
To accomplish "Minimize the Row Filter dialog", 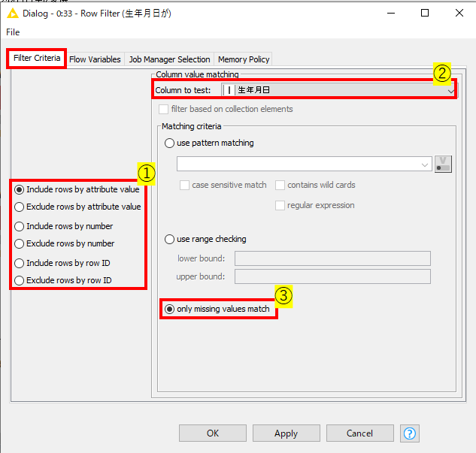I will (391, 14).
